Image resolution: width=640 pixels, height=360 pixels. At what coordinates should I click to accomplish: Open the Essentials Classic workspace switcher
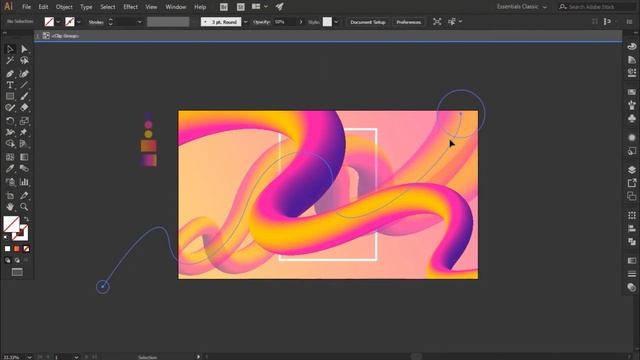tap(521, 7)
